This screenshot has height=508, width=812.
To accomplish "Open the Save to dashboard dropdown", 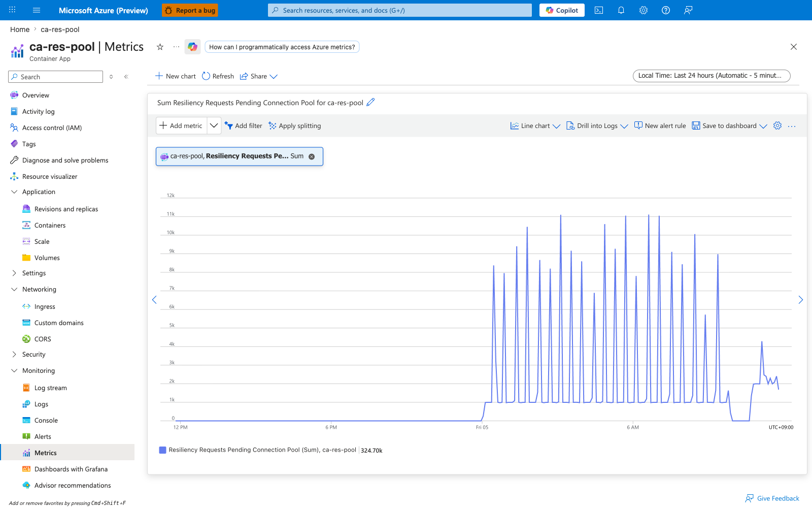I will pyautogui.click(x=730, y=126).
